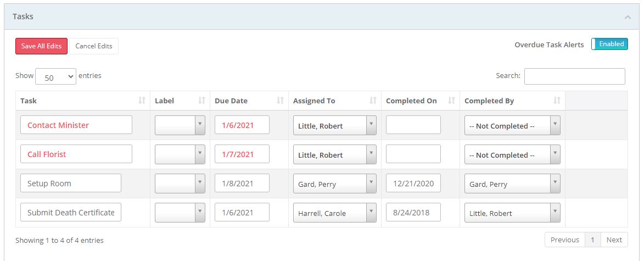Disable the Overdue Task Alerts toggle
The width and height of the screenshot is (644, 261).
(x=609, y=44)
